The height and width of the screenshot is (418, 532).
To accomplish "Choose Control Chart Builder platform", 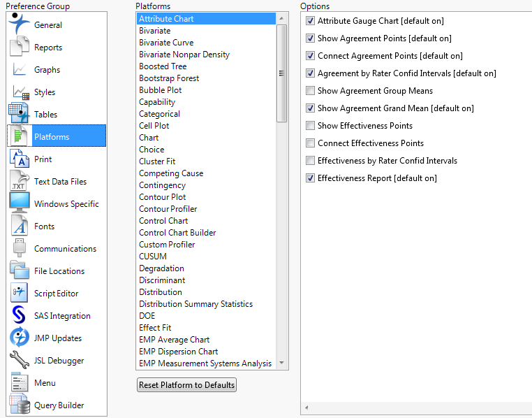I will [x=206, y=233].
